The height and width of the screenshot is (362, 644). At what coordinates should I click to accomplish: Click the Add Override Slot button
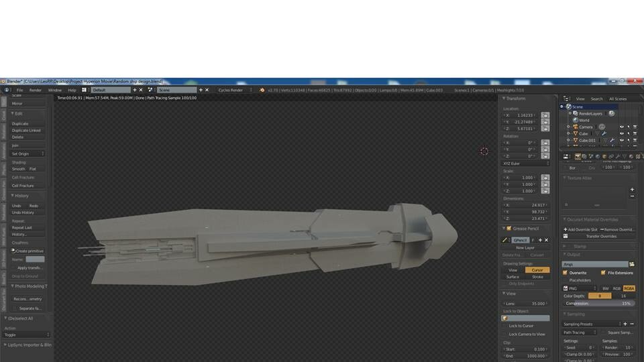[x=580, y=229]
